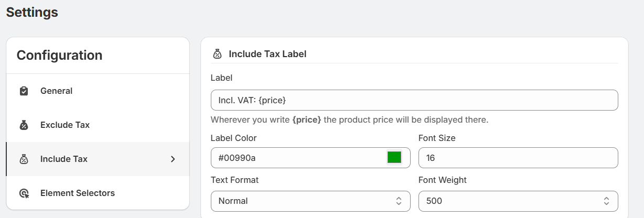The height and width of the screenshot is (218, 644).
Task: Open the General configuration section
Action: pyautogui.click(x=57, y=91)
